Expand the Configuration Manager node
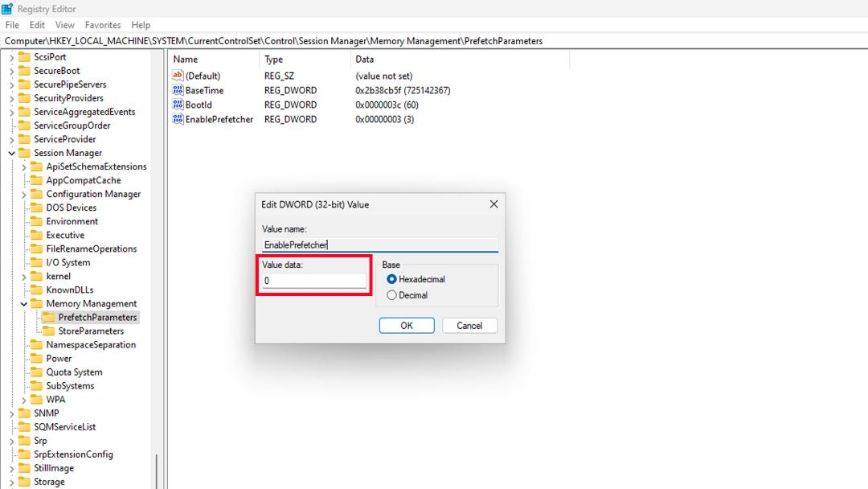 (x=24, y=195)
